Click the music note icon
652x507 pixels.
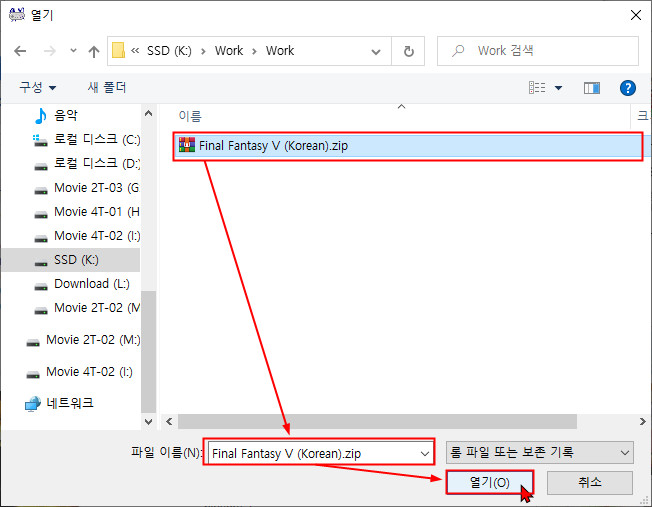tap(40, 116)
